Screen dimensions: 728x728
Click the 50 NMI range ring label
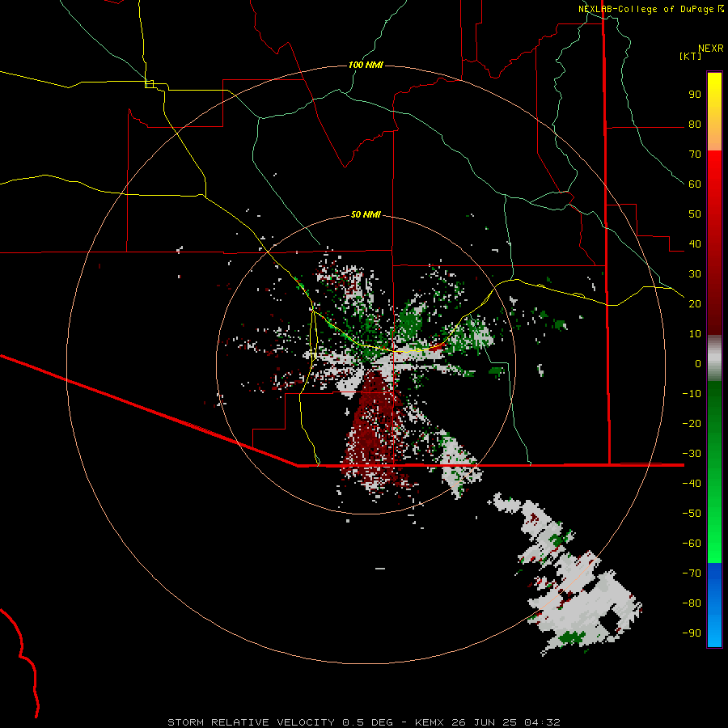pos(366,214)
